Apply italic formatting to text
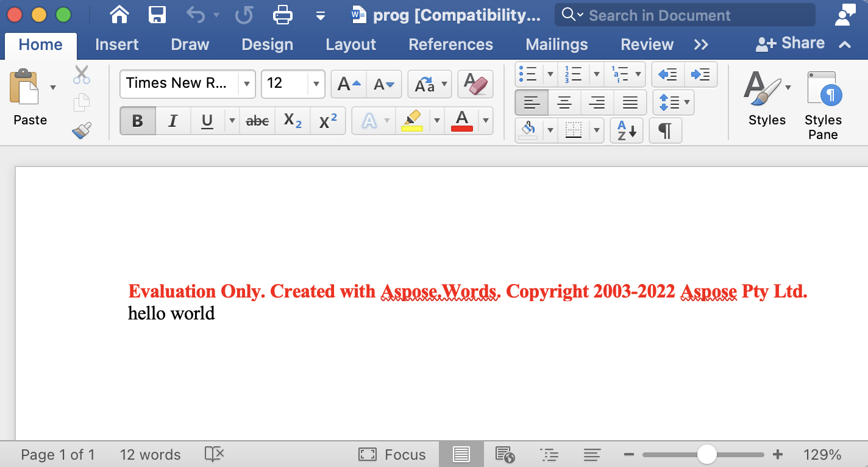The height and width of the screenshot is (467, 868). [x=173, y=121]
